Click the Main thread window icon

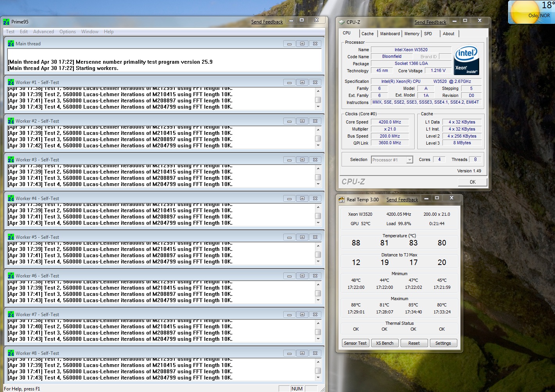coord(11,44)
